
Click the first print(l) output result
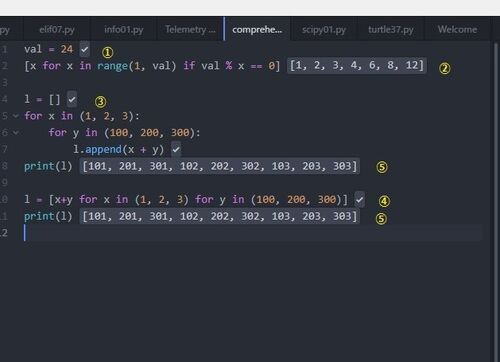(x=220, y=166)
